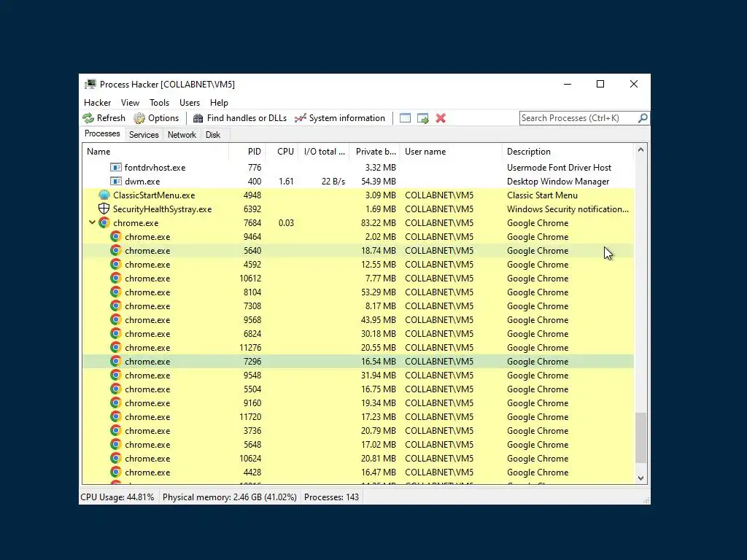Select ClassicStartMenu.exe process name
The image size is (747, 560).
click(154, 195)
